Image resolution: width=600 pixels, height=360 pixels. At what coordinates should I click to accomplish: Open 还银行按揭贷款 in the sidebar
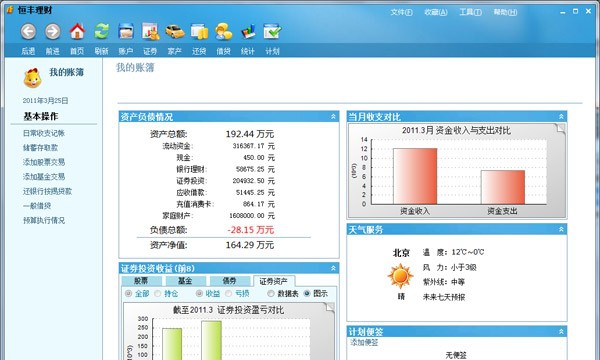(x=47, y=191)
